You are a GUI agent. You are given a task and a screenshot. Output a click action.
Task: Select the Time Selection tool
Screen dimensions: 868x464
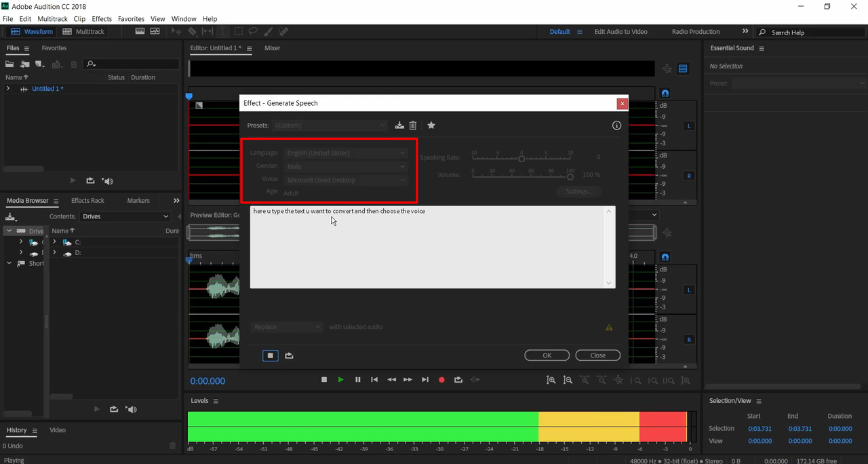(223, 32)
